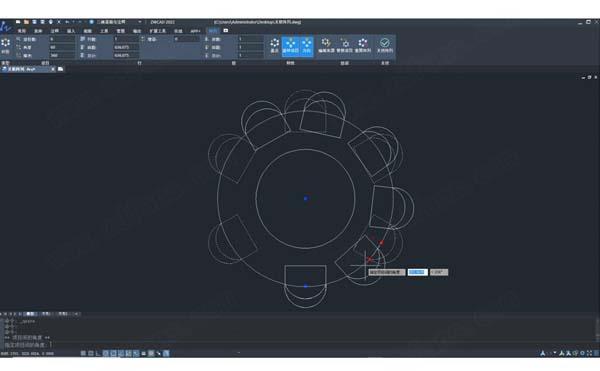Screen dimensions: 600x371
Task: Click the item count input field
Action: 62,39
